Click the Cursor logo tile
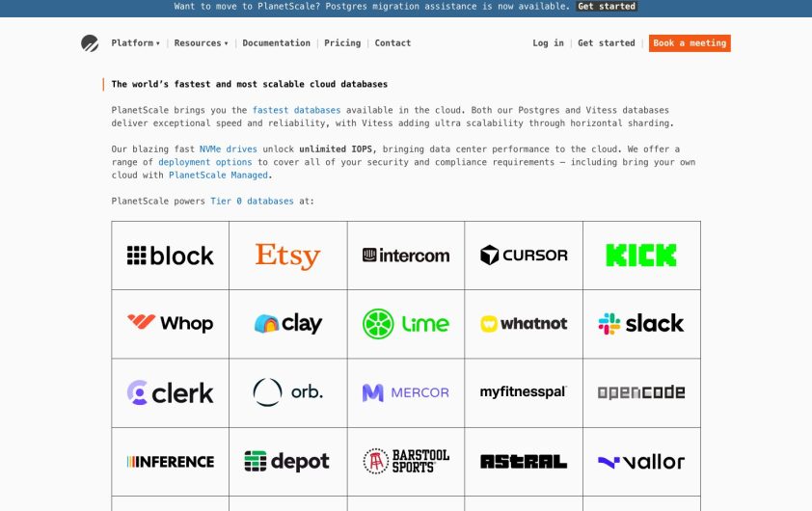Viewport: 812px width, 511px height. click(x=524, y=255)
